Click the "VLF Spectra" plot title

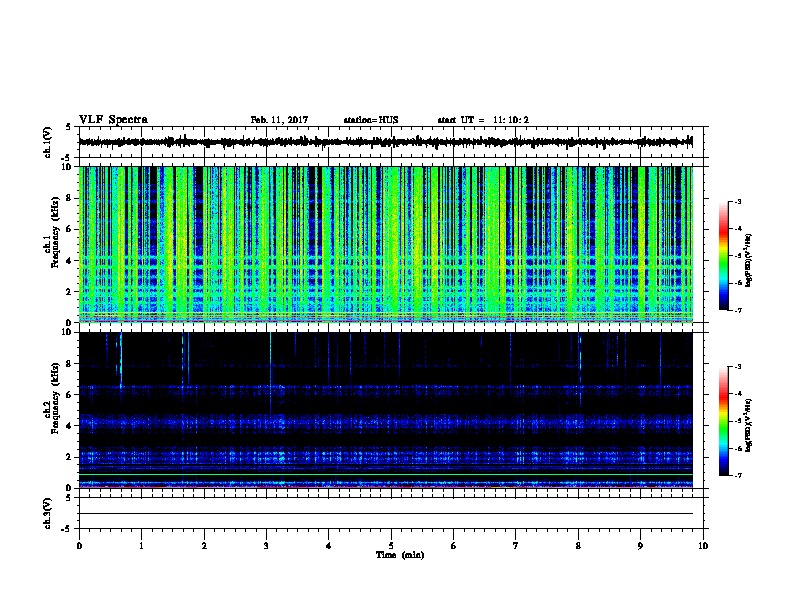113,120
